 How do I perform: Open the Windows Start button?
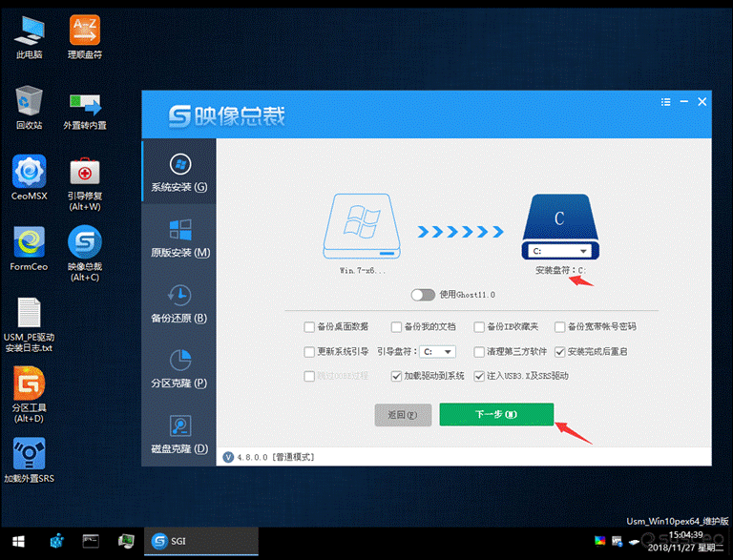click(x=18, y=541)
